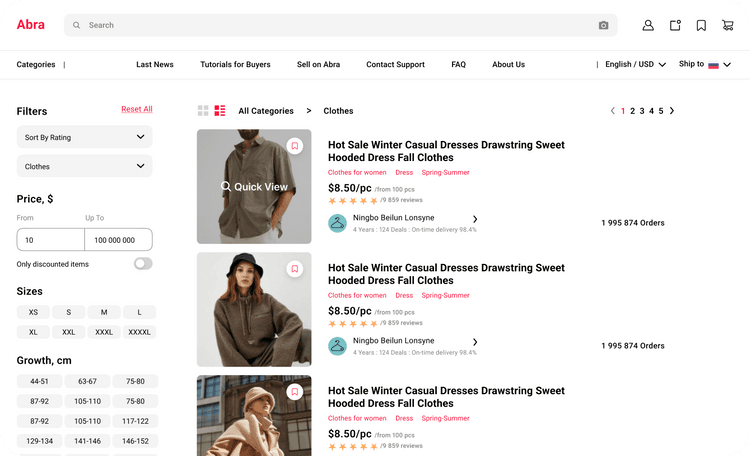Click Reset All filters link
Screen dimensions: 750x456
[x=137, y=109]
